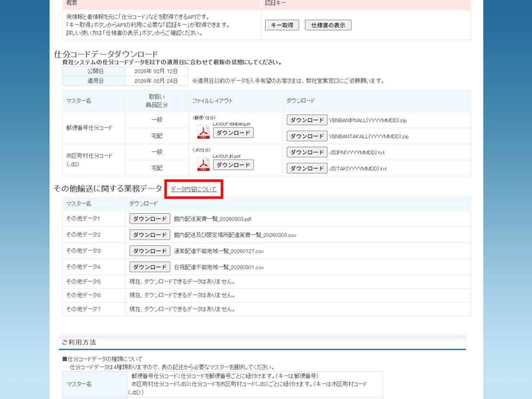This screenshot has width=532, height=399.
Task: Click the 適用日 date value 2026年02月24日
Action: pyautogui.click(x=156, y=81)
